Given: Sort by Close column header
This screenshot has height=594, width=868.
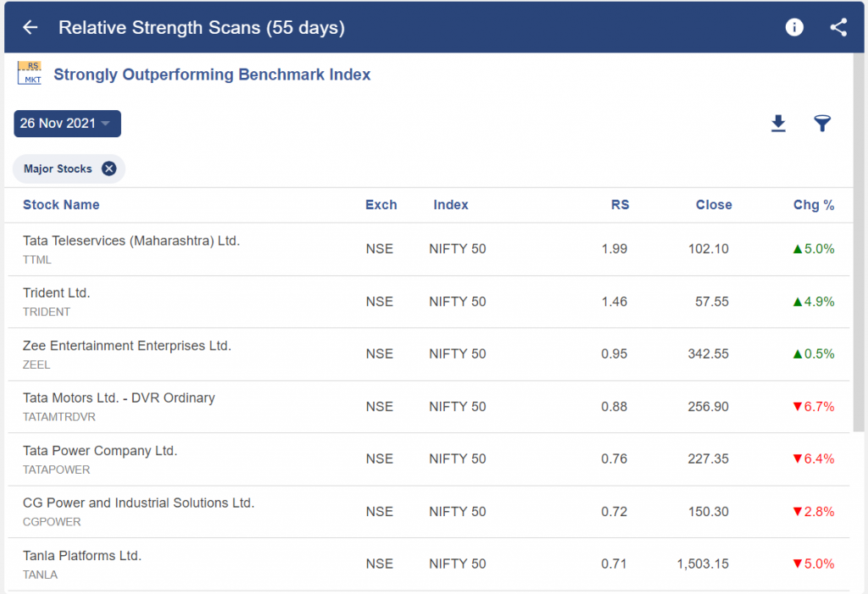Looking at the screenshot, I should [x=714, y=205].
